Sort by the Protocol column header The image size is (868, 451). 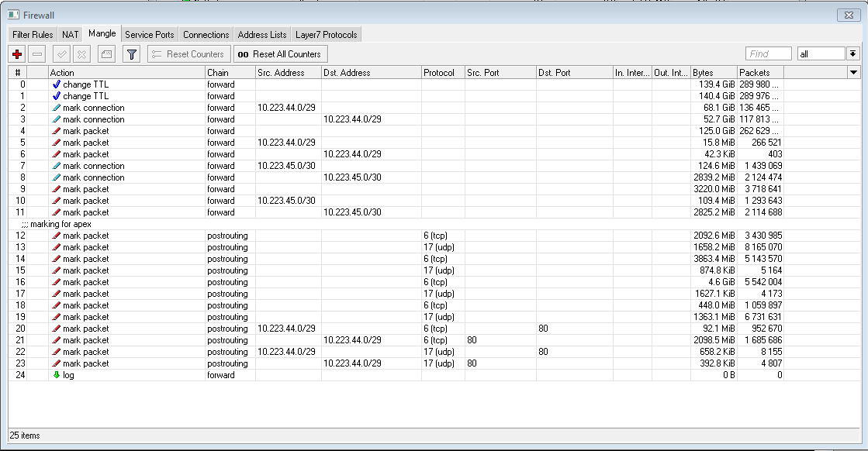[x=443, y=72]
